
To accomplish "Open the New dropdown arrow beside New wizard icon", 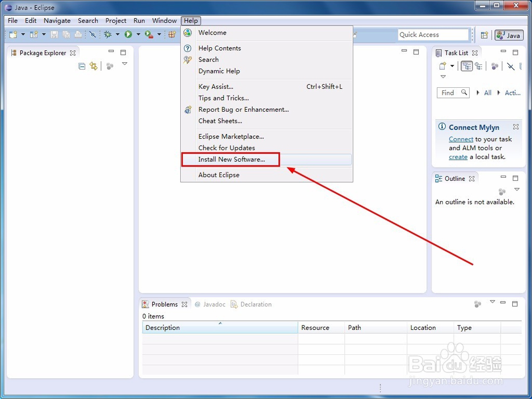I will pyautogui.click(x=23, y=34).
